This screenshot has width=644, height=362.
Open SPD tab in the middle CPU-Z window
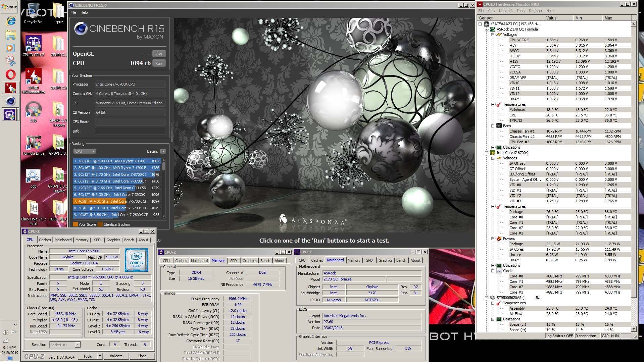point(233,261)
